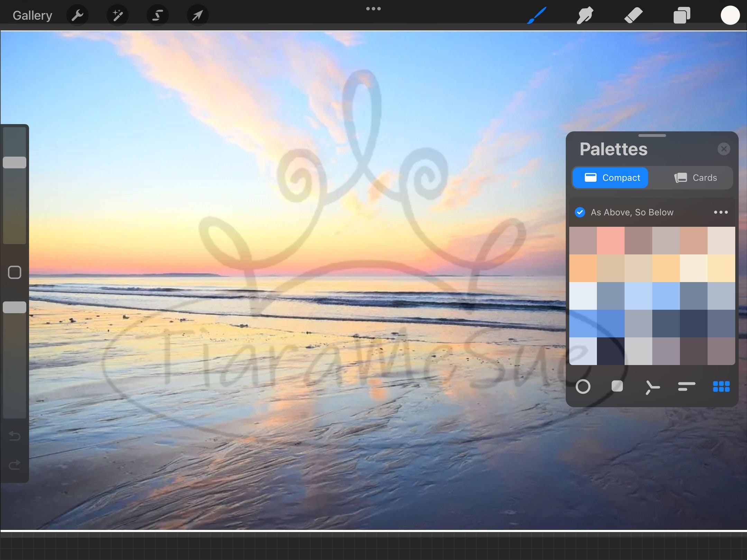Open the Actions menu (wrench icon)
This screenshot has height=560, width=747.
coord(77,15)
